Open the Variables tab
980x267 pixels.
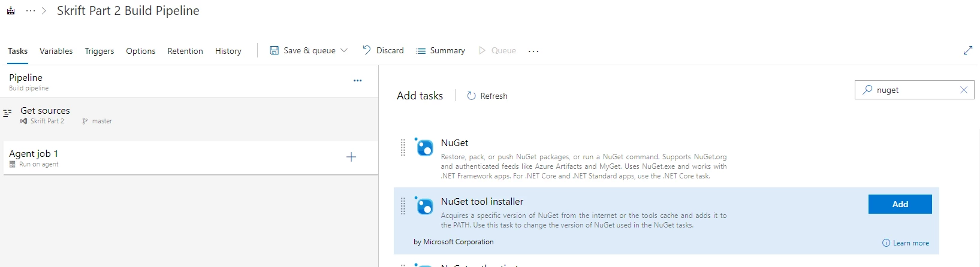[56, 51]
